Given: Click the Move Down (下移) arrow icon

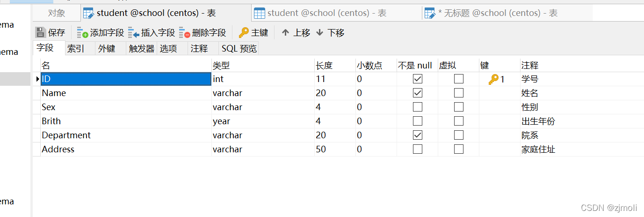Looking at the screenshot, I should (319, 32).
